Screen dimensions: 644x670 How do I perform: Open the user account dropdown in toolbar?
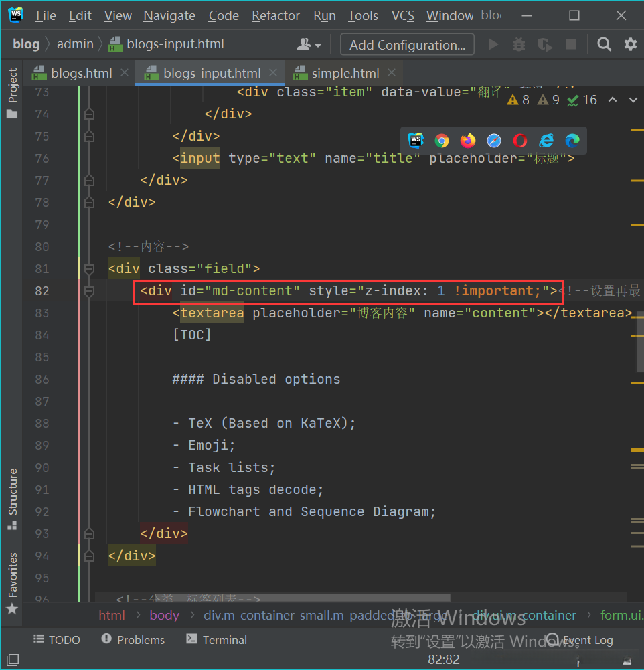[309, 45]
